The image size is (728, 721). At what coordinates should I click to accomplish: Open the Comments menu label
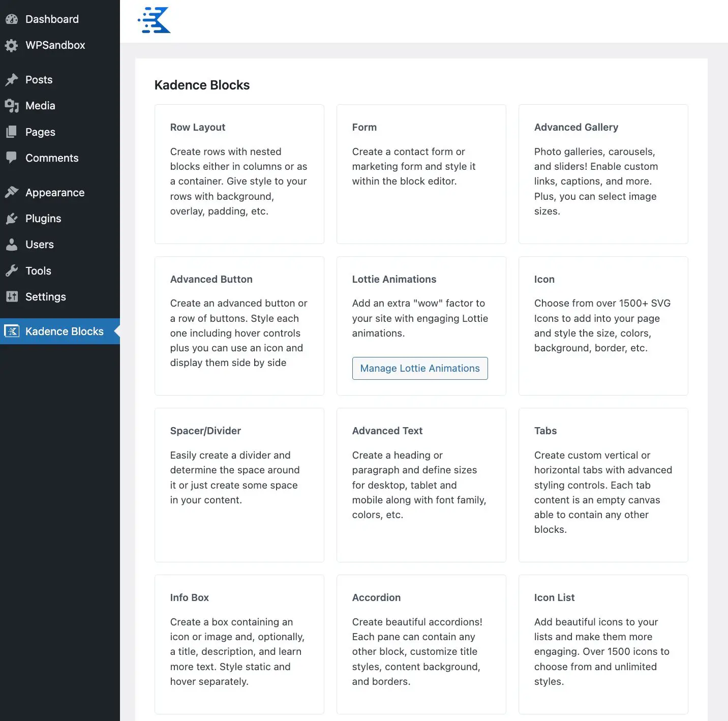pos(52,158)
